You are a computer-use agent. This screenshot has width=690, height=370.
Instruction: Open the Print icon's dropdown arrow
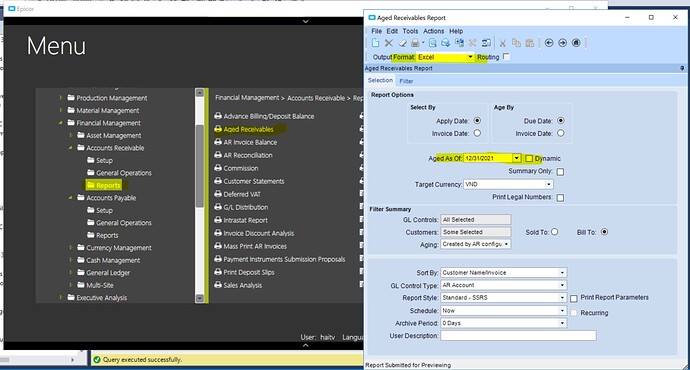click(x=423, y=43)
